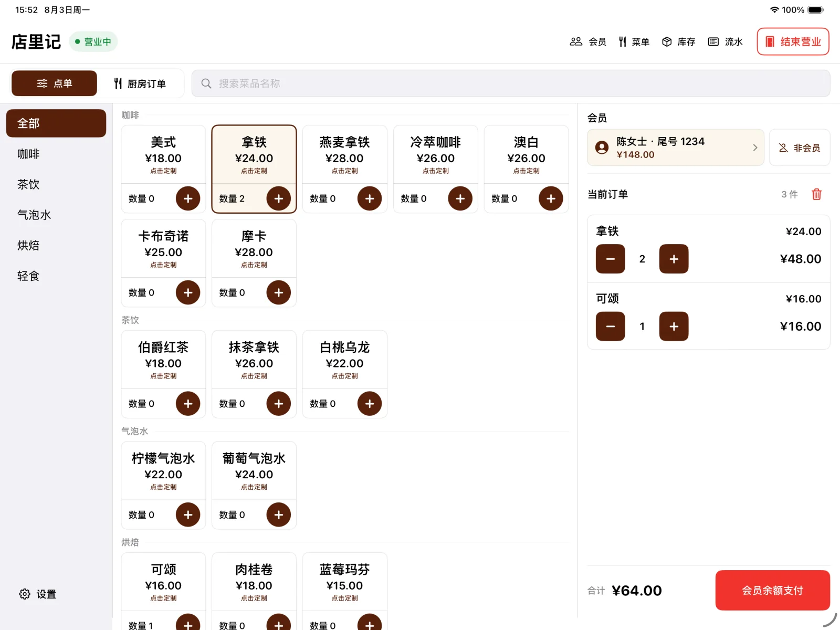Add one 拿铁 from the menu grid
The width and height of the screenshot is (840, 630).
279,198
